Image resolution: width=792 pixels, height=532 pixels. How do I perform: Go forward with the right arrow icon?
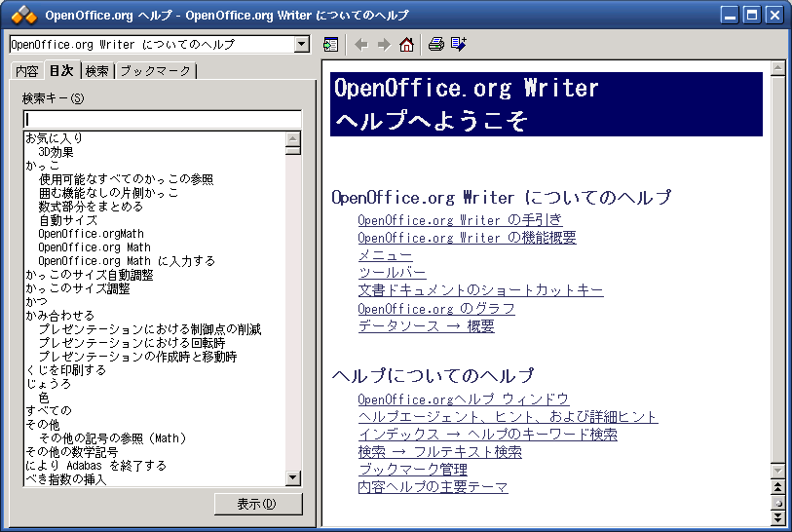pos(384,45)
